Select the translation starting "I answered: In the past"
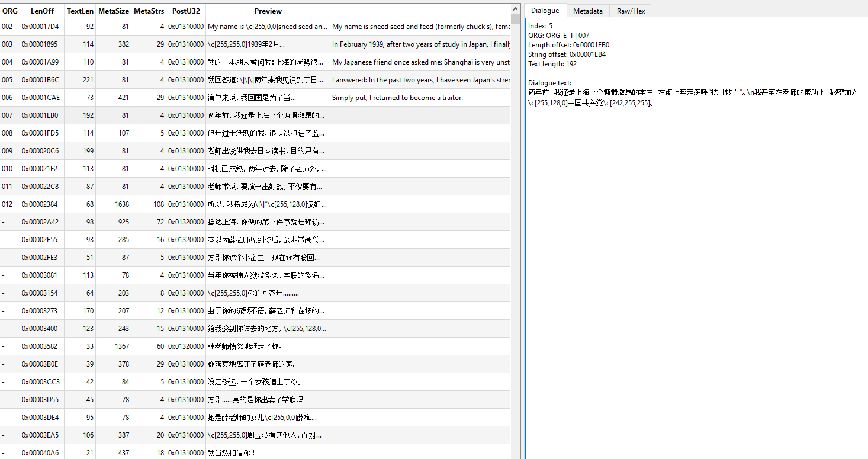This screenshot has height=459, width=868. coord(420,80)
